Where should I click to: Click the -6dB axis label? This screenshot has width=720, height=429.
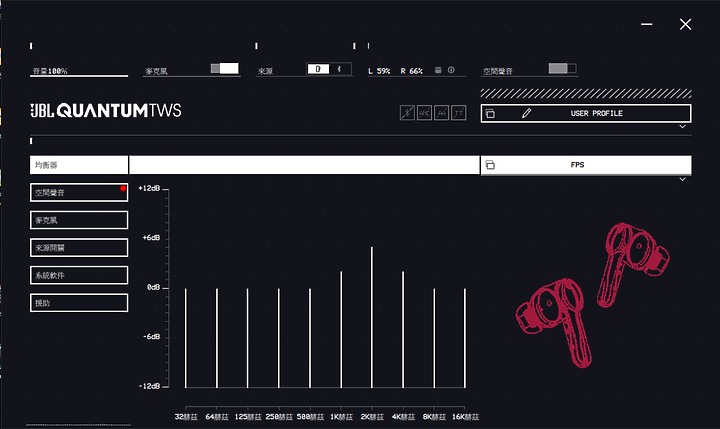(x=151, y=337)
